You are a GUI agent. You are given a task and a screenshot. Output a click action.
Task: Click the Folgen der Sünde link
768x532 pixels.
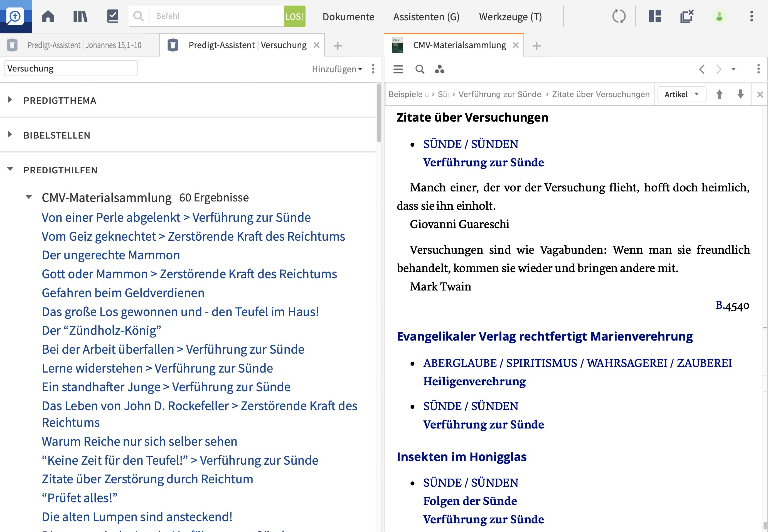(470, 501)
